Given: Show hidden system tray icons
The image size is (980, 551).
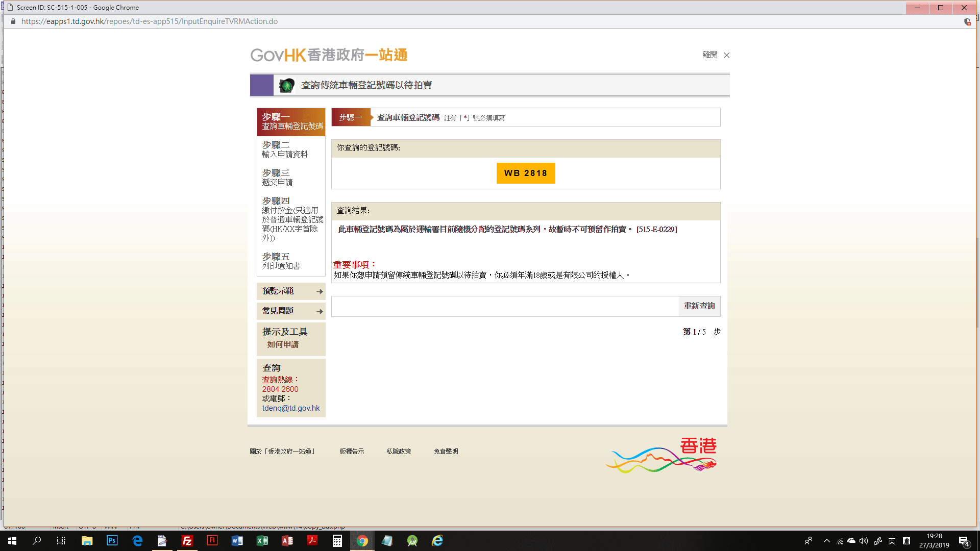Looking at the screenshot, I should [826, 541].
